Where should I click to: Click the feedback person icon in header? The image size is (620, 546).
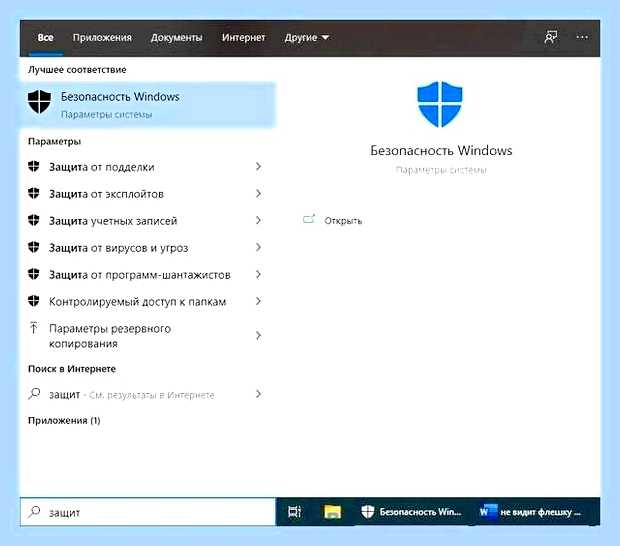click(x=551, y=37)
